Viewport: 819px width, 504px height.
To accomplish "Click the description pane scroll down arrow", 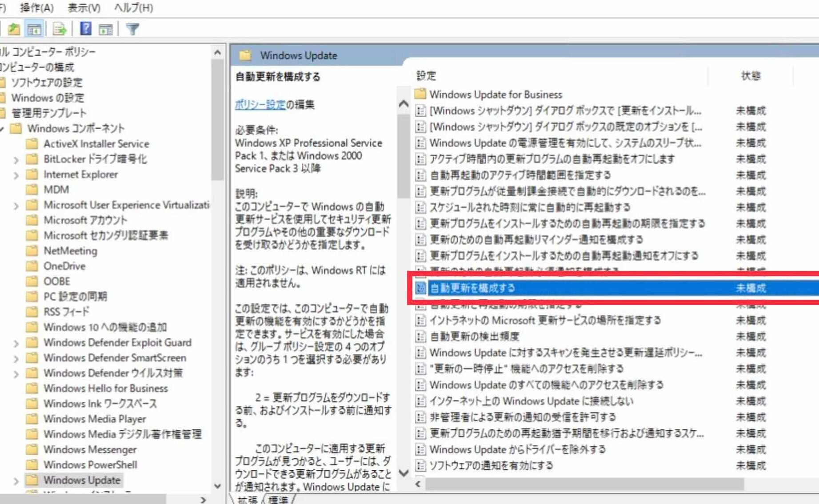I will (404, 473).
